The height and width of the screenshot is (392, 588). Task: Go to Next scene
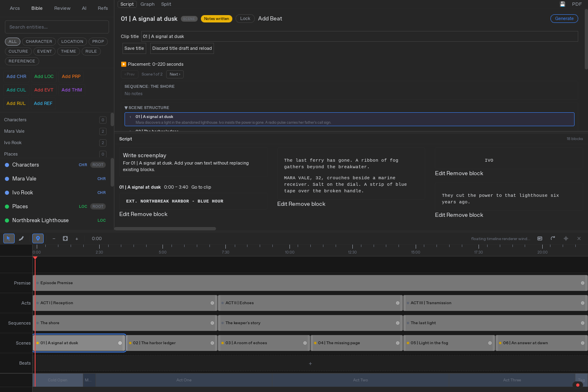175,74
